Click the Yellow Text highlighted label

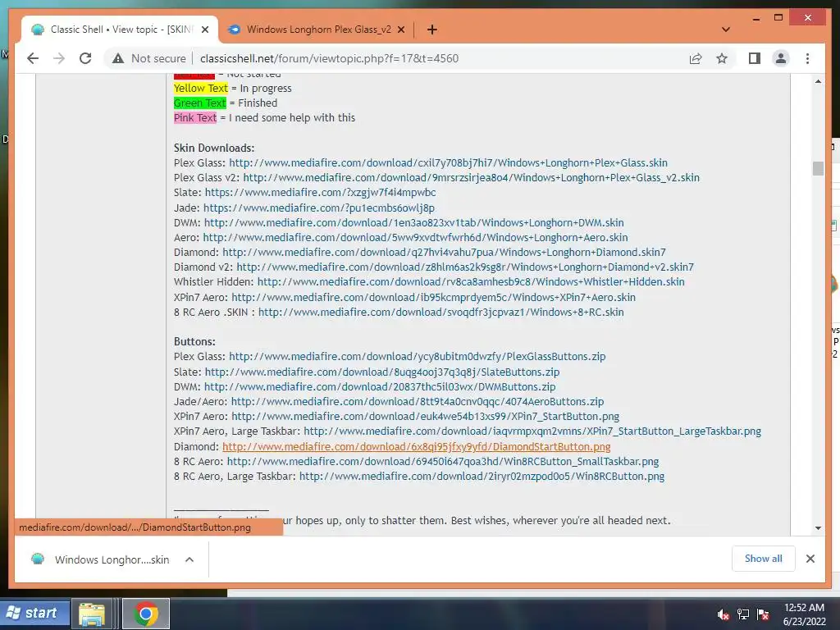201,88
